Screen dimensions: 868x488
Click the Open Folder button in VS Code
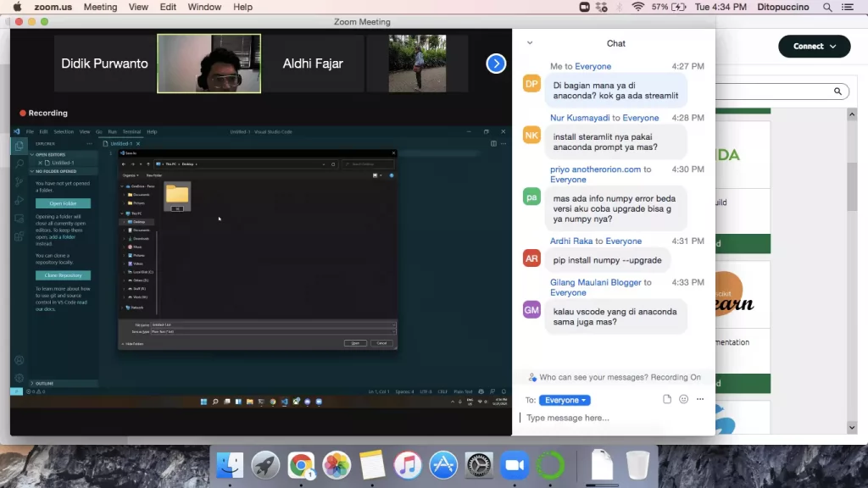click(x=63, y=203)
